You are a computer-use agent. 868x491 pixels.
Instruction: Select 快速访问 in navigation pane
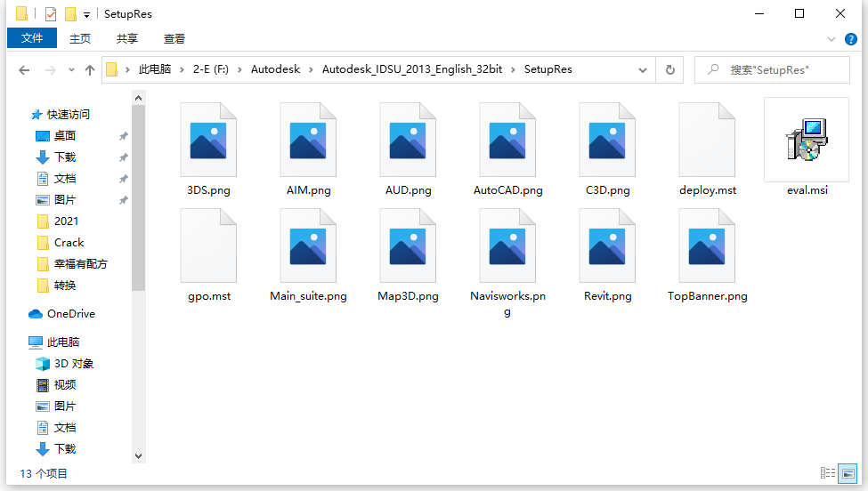(x=68, y=115)
